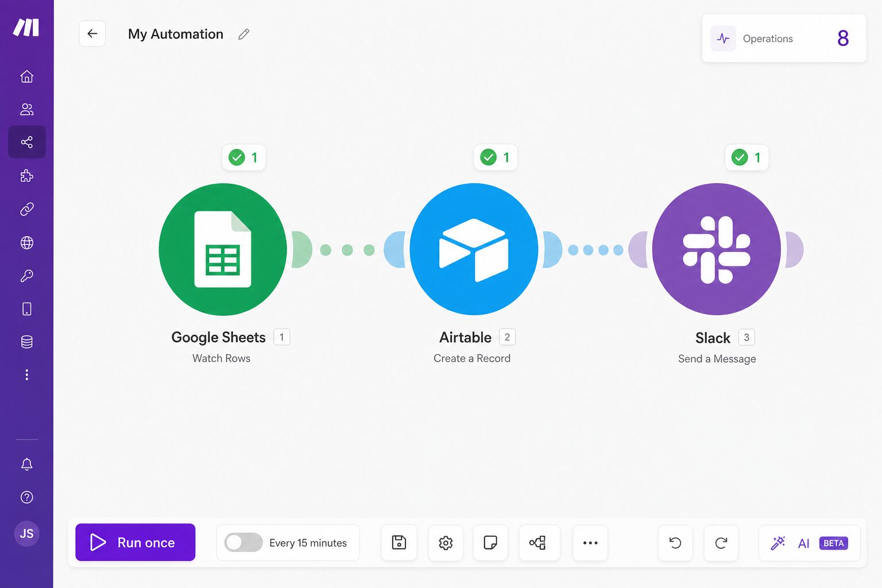Click the Slack module name
The height and width of the screenshot is (588, 882).
pyautogui.click(x=713, y=338)
